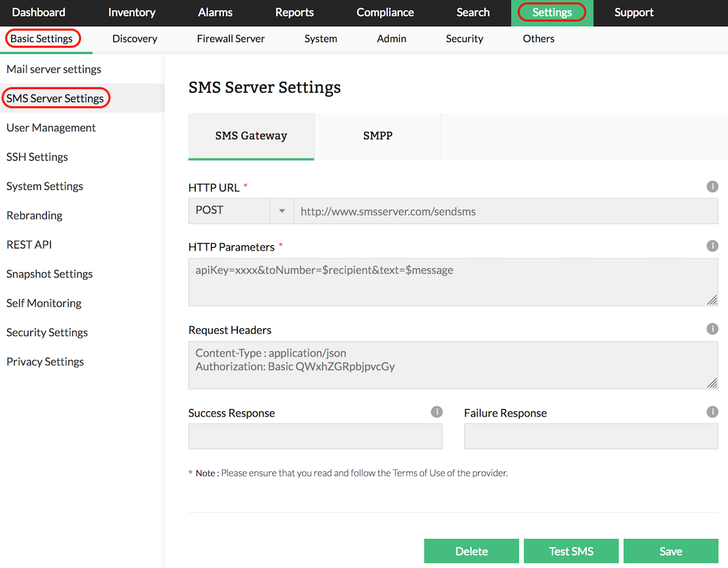This screenshot has width=728, height=568.
Task: Open the Firewall Server submenu
Action: (x=231, y=39)
